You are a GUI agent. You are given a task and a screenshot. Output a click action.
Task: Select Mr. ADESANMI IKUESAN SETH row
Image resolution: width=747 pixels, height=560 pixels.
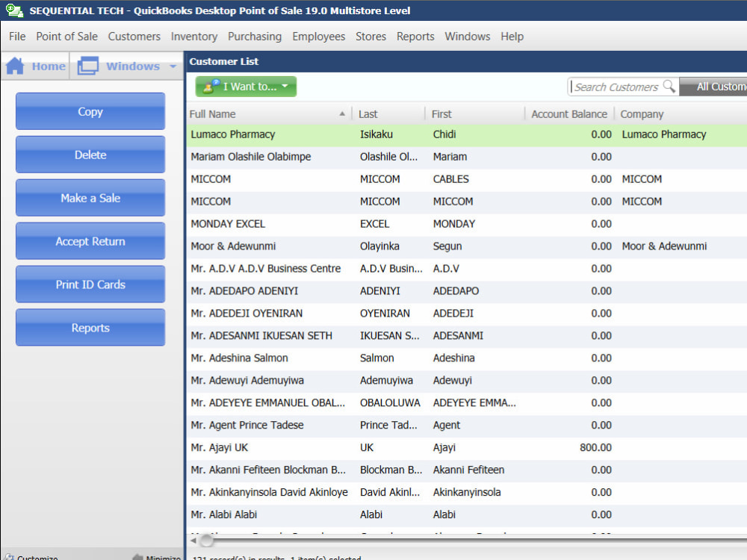click(x=467, y=336)
